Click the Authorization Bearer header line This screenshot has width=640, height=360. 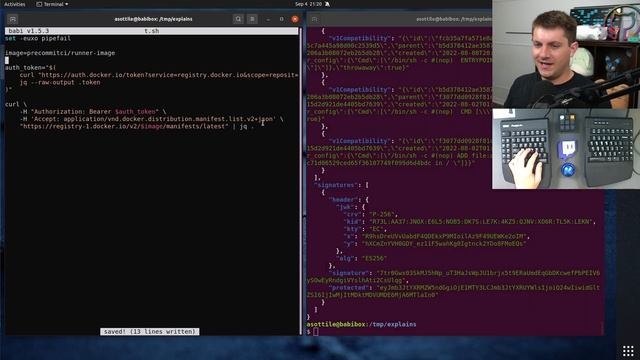(x=93, y=112)
